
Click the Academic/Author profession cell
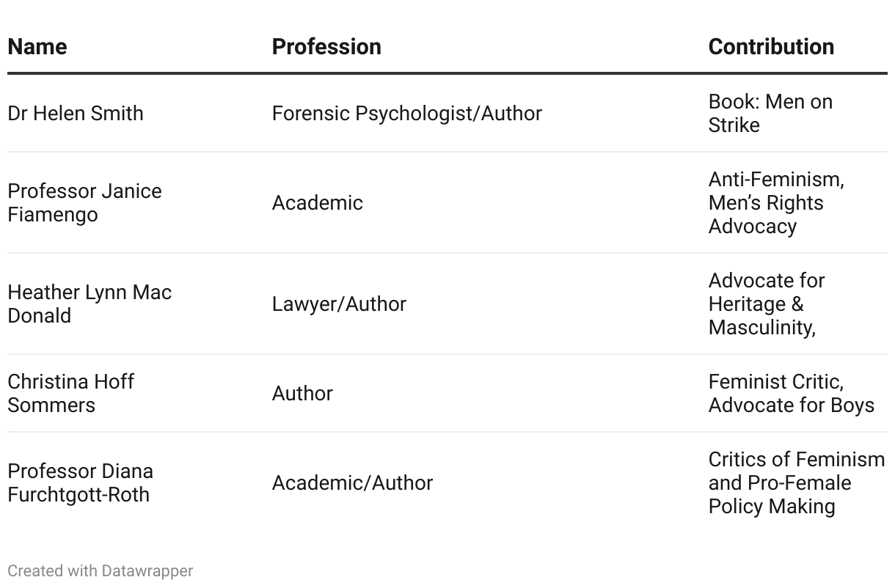point(353,482)
